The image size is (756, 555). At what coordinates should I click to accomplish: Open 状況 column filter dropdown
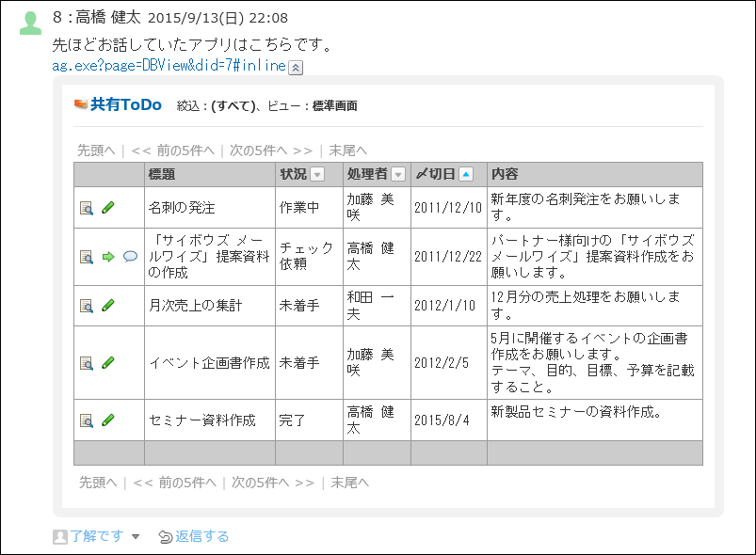tap(317, 174)
